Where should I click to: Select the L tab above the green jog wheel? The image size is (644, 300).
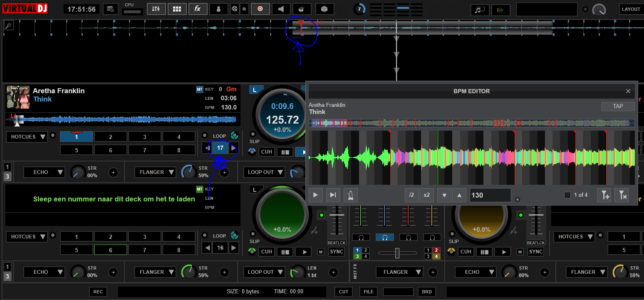tap(256, 189)
